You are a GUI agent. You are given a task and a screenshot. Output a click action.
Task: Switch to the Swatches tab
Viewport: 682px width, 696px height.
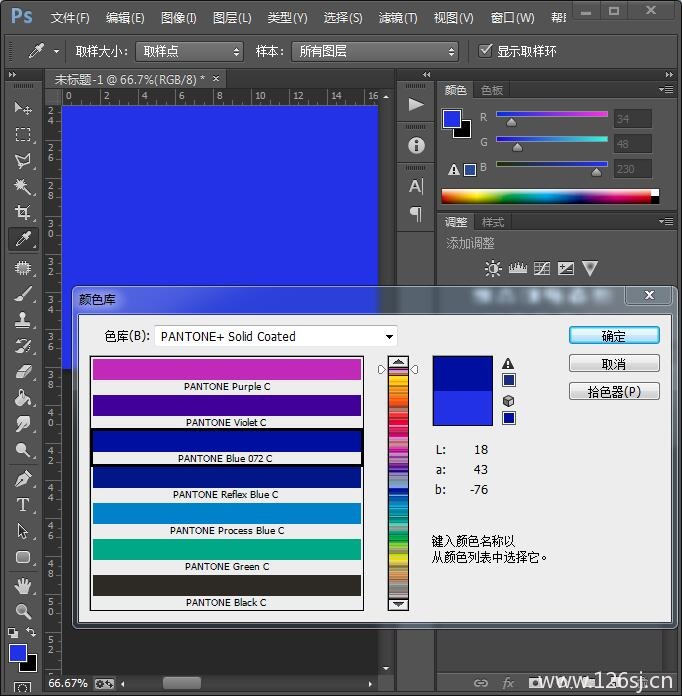click(x=492, y=90)
